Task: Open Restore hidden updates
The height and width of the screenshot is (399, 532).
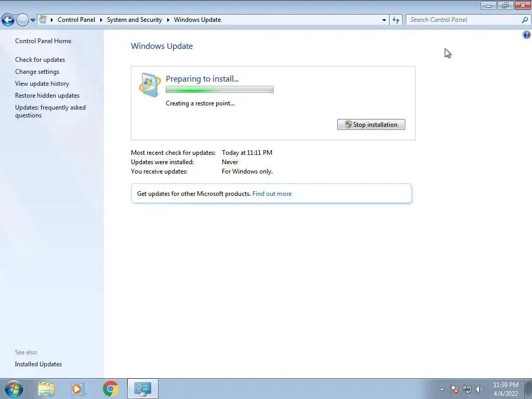Action: click(47, 96)
